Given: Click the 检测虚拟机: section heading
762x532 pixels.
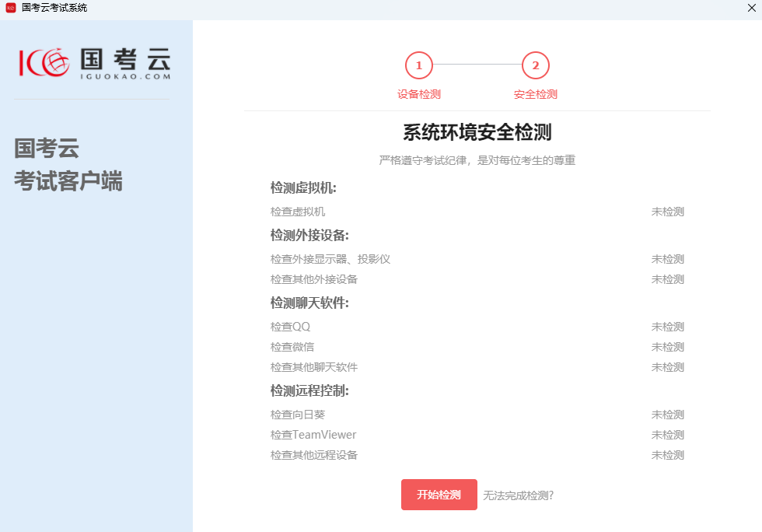Looking at the screenshot, I should tap(303, 187).
